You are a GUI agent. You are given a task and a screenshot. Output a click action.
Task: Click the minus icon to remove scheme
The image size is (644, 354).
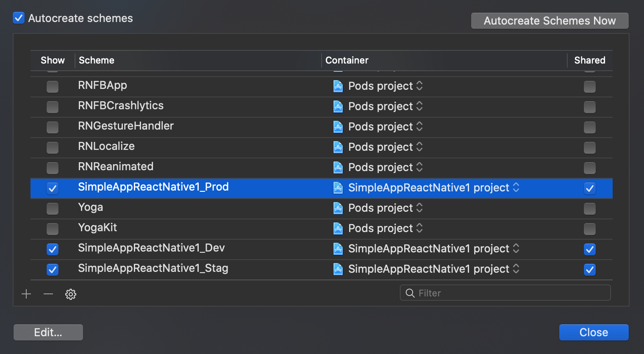(48, 294)
